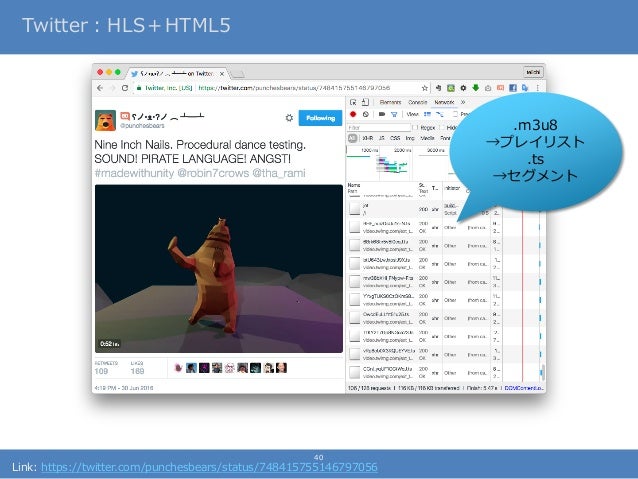Enable the Preserve log checkbox
This screenshot has width=638, height=479.
455,114
